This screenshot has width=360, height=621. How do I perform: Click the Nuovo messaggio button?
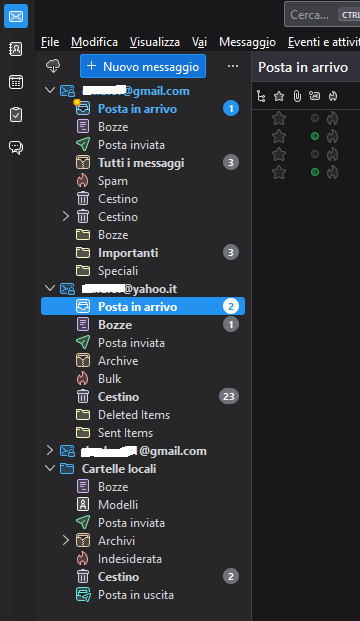[x=143, y=66]
